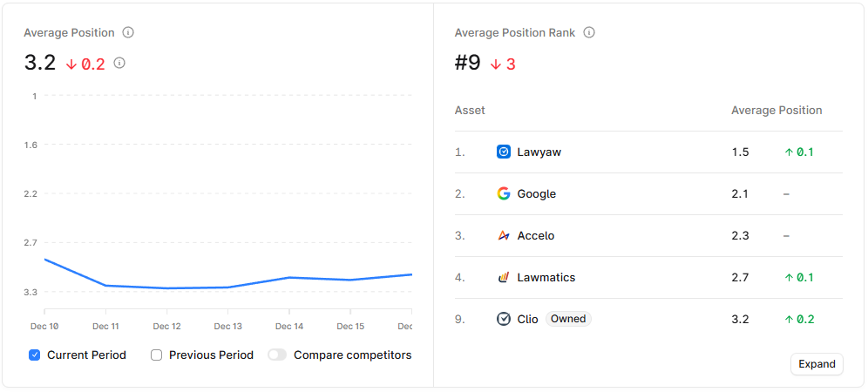The height and width of the screenshot is (392, 868).
Task: Click info icon beside Average Position Rank
Action: (x=589, y=33)
